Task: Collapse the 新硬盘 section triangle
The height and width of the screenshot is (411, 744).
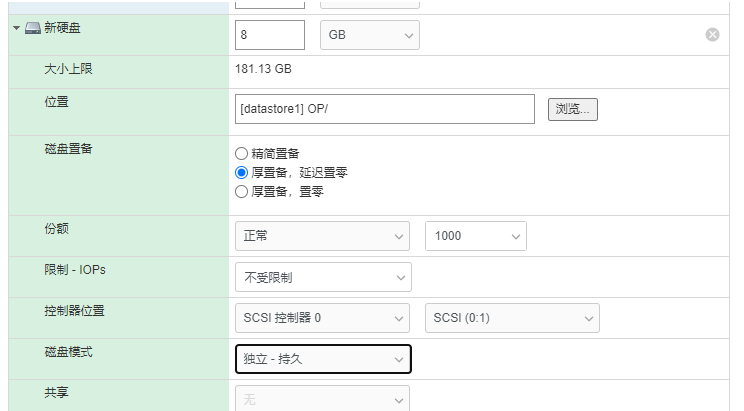Action: point(16,28)
